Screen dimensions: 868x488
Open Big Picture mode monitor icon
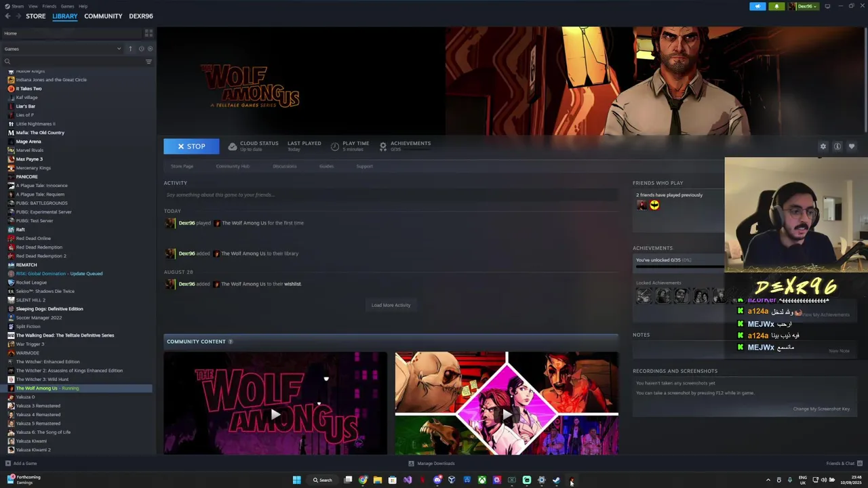pos(827,6)
